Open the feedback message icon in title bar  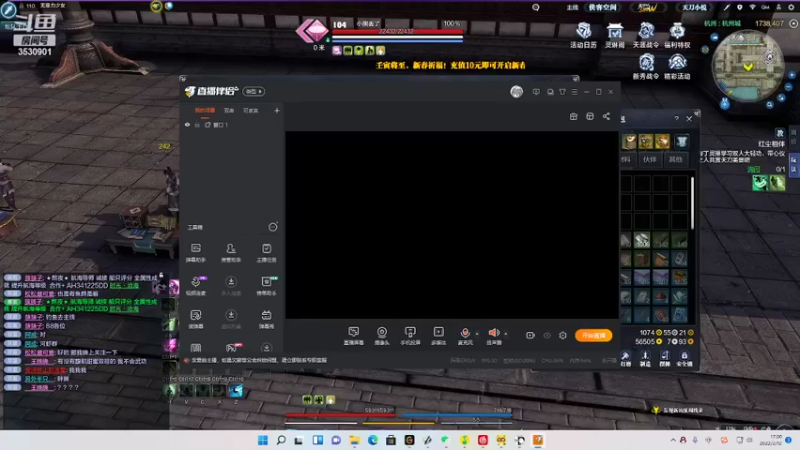point(536,92)
